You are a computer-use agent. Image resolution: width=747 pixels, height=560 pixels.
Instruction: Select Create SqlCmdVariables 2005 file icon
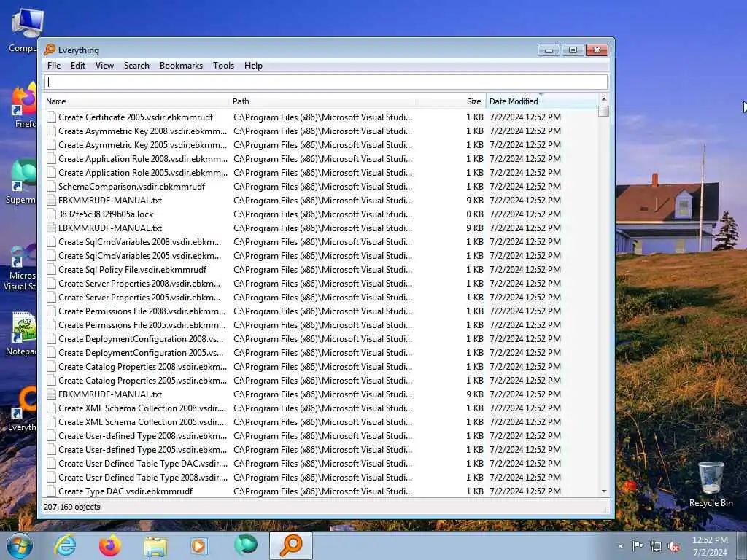coord(51,256)
